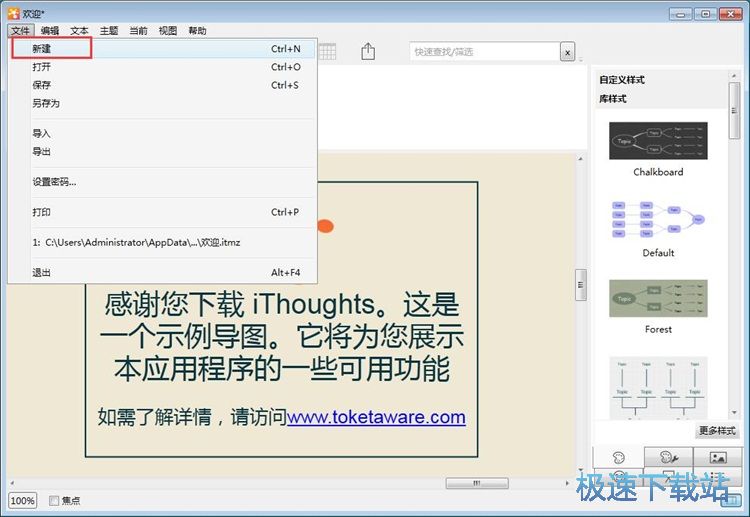Choose 退出 from the file menu
The image size is (750, 517).
coord(163,273)
